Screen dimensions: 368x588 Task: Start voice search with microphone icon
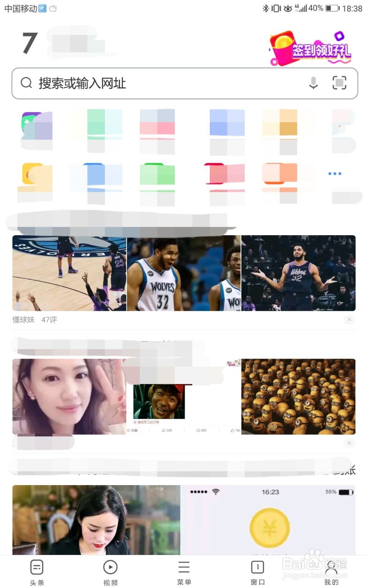point(313,83)
